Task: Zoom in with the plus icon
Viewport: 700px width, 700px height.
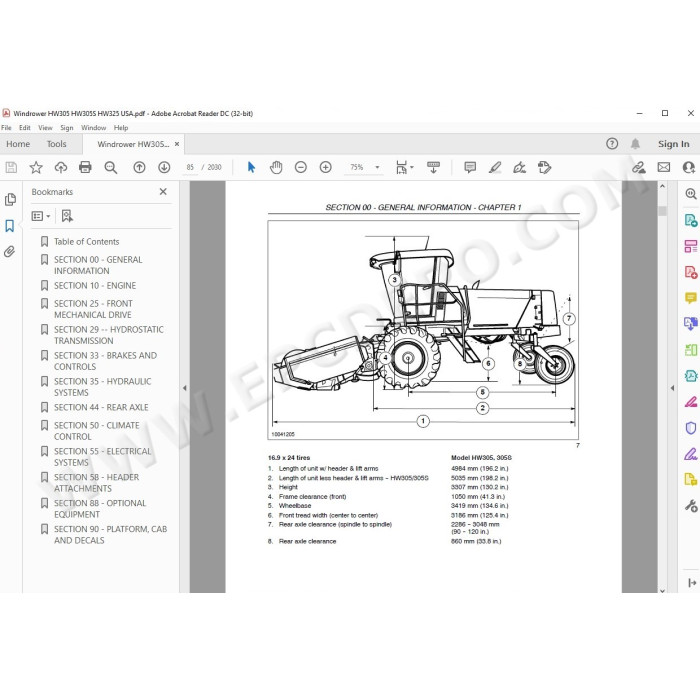Action: (x=326, y=167)
